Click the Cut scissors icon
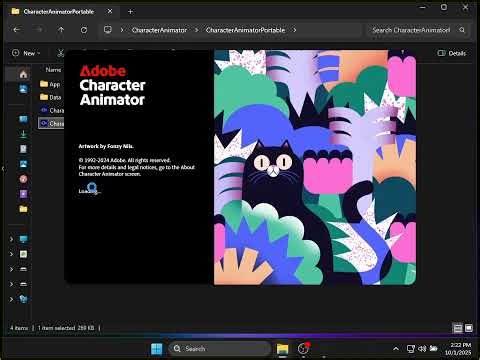Viewport: 480px width, 360px height. click(x=60, y=53)
